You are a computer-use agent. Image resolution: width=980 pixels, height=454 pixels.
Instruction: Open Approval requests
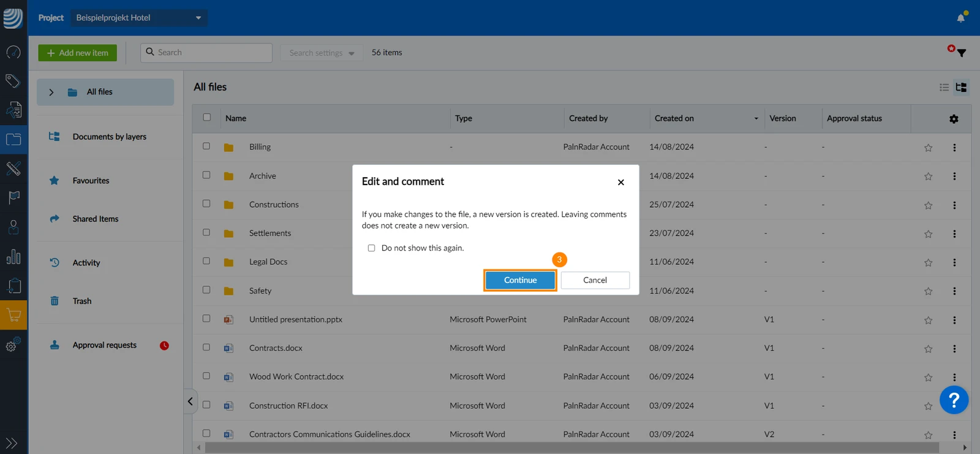(x=105, y=345)
